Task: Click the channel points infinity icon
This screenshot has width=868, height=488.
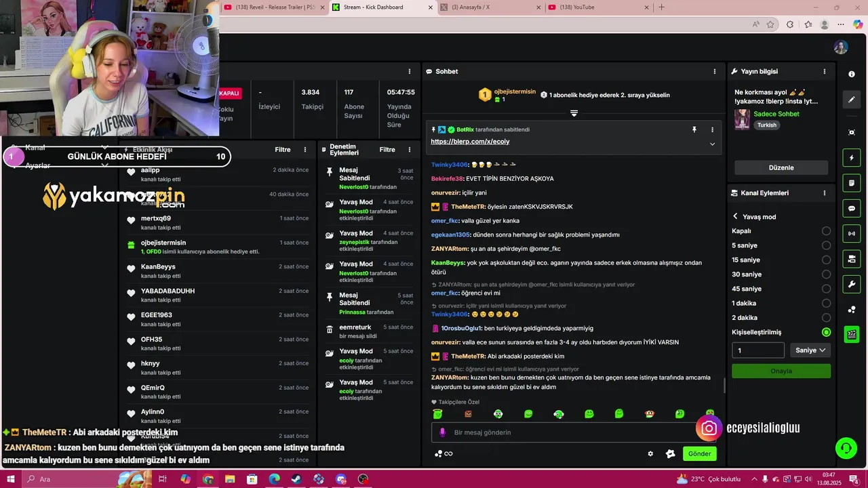Action: point(443,454)
